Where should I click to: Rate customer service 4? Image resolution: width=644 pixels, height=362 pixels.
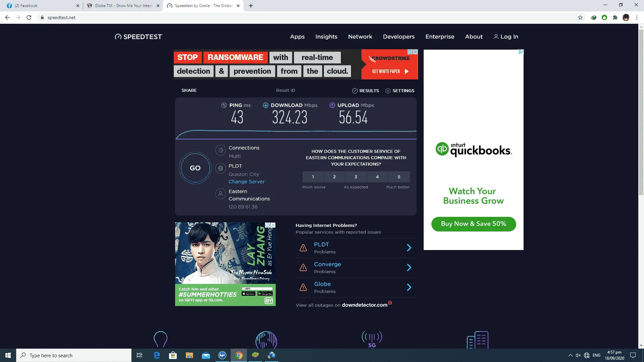(x=377, y=177)
